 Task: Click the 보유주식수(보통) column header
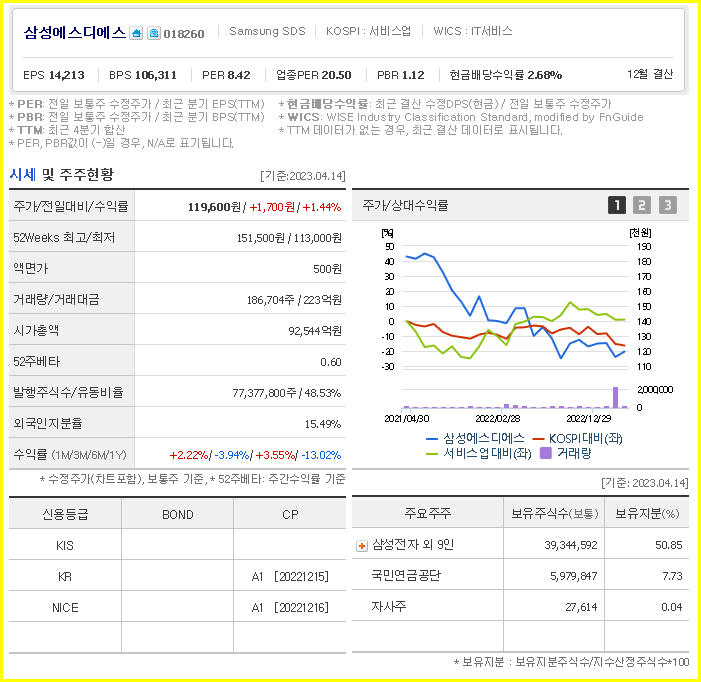pos(554,514)
